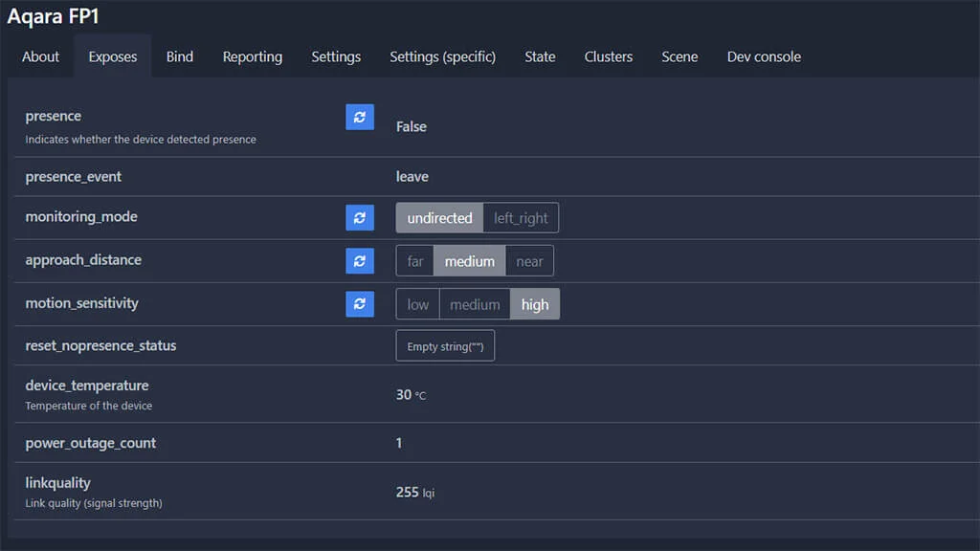Set motion sensitivity to high
Viewport: 980px width, 551px height.
pos(535,304)
